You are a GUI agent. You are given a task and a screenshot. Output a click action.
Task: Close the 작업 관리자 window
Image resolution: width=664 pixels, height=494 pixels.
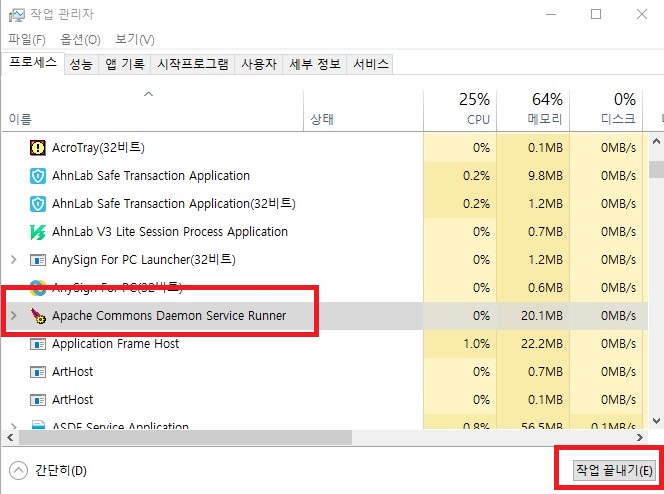[642, 14]
